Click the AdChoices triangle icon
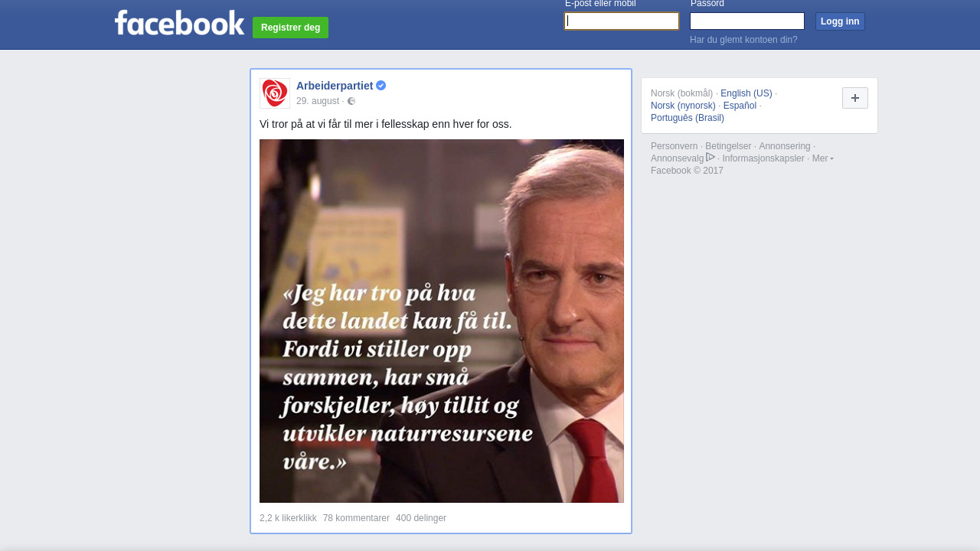The image size is (980, 551). [x=710, y=157]
